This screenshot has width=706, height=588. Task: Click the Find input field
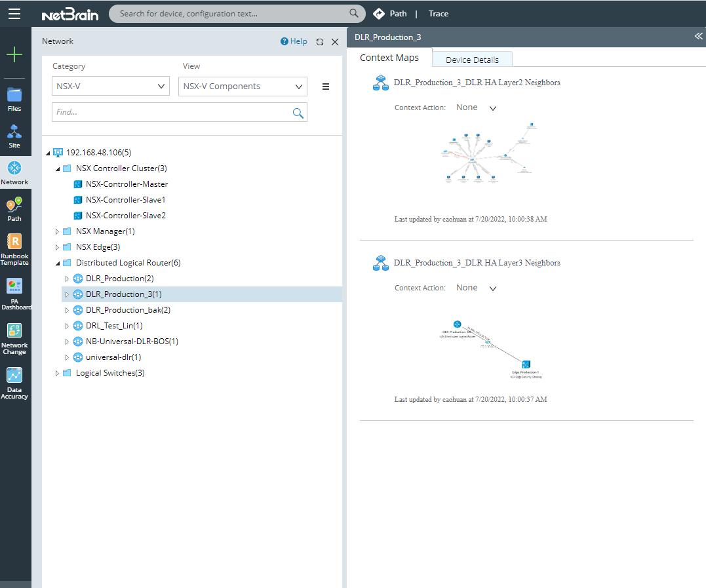coord(179,112)
